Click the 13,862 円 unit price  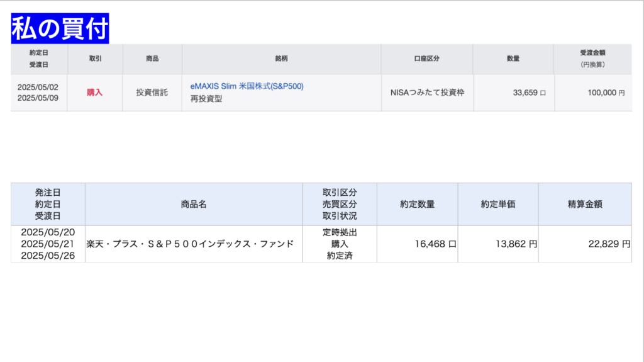(516, 244)
